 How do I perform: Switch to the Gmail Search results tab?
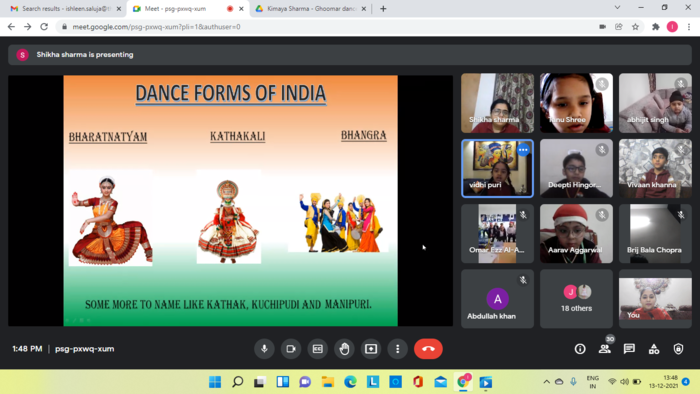click(65, 8)
